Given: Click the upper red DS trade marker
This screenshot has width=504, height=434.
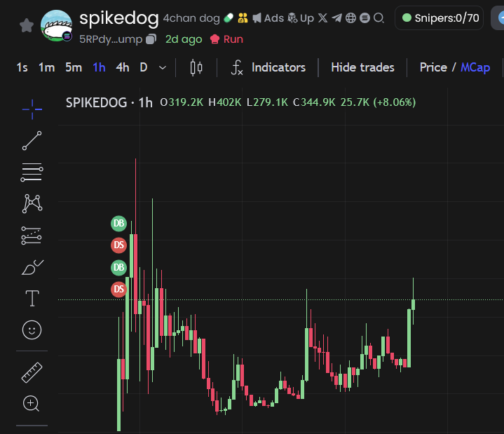Looking at the screenshot, I should (118, 245).
